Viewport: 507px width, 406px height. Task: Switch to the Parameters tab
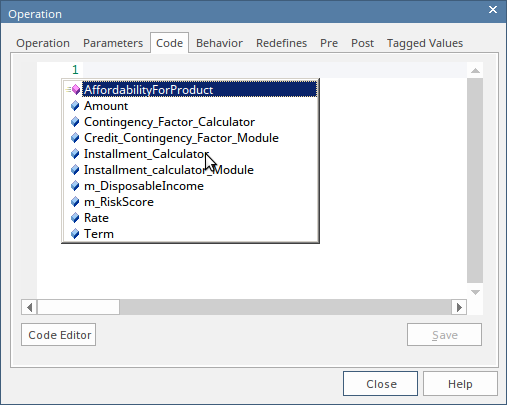[x=113, y=43]
